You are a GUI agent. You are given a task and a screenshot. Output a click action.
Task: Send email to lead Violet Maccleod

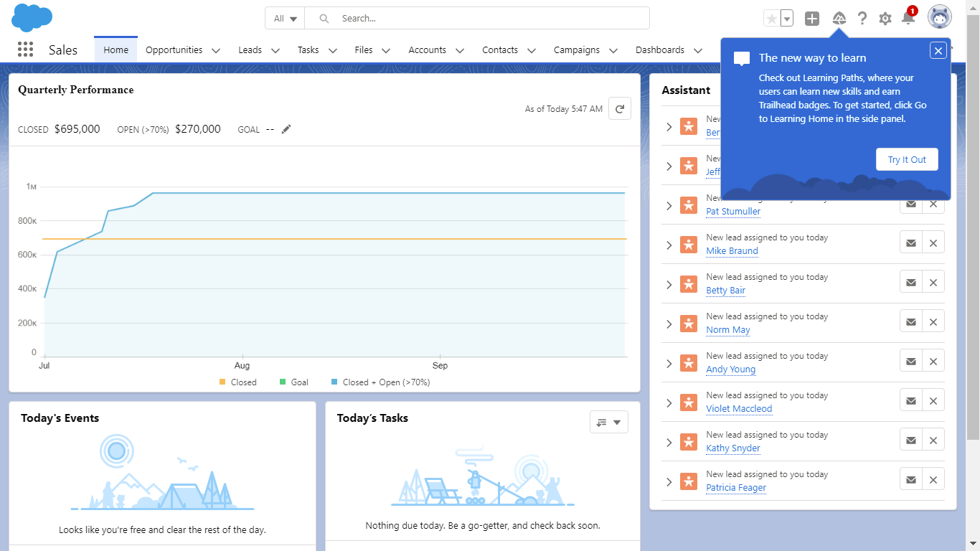coord(911,400)
